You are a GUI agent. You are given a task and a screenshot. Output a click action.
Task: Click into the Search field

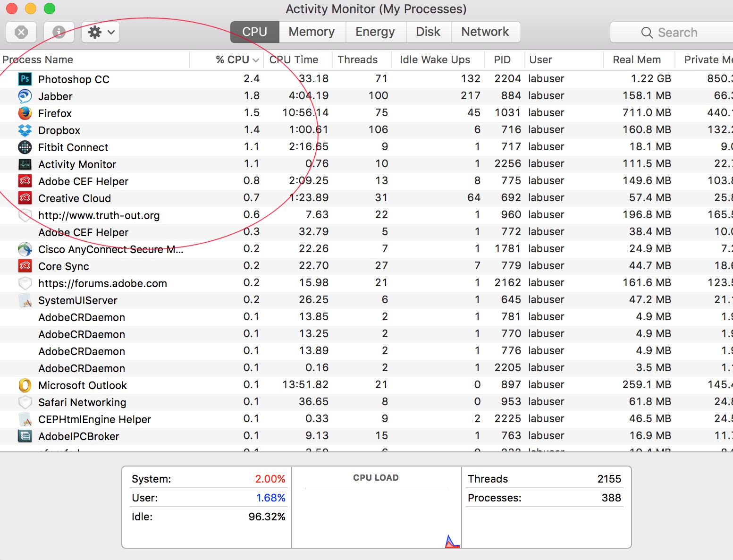[x=672, y=32]
